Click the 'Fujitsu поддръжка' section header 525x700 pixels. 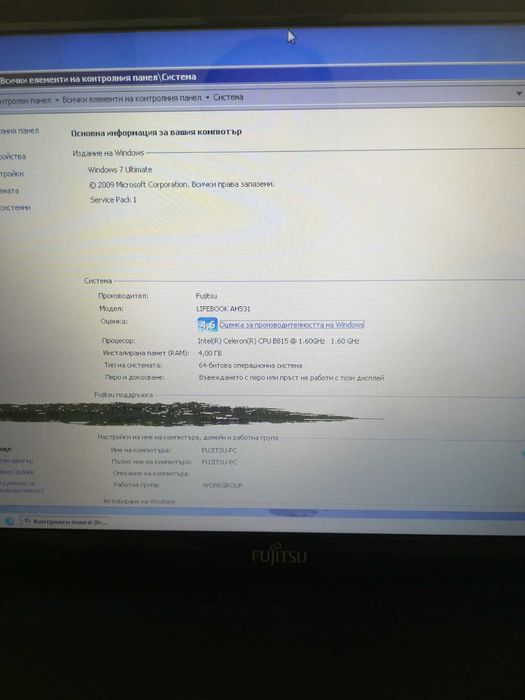[123, 395]
